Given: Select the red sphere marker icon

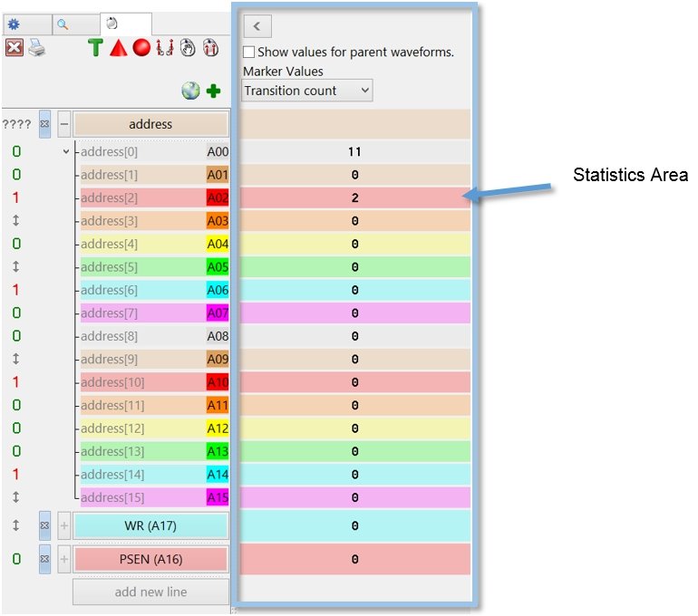Looking at the screenshot, I should click(x=141, y=48).
